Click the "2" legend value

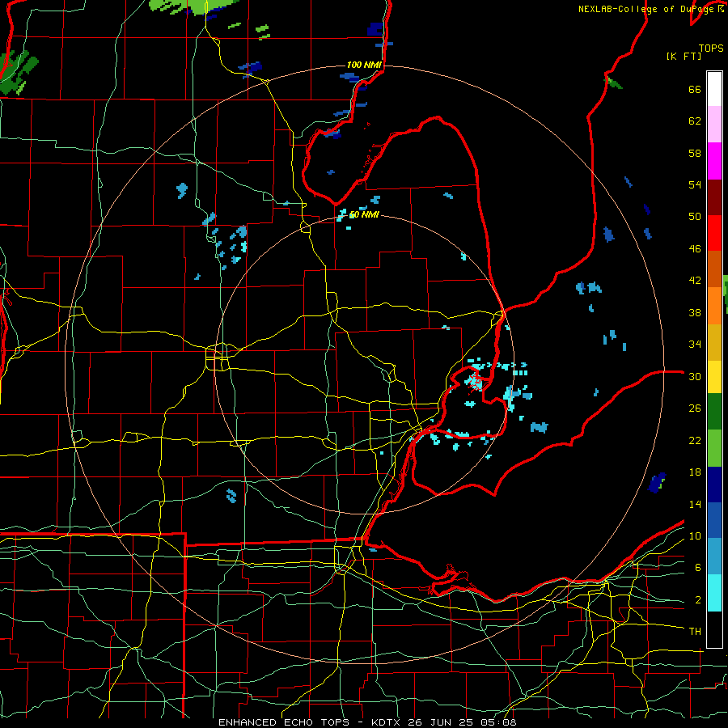coord(698,600)
